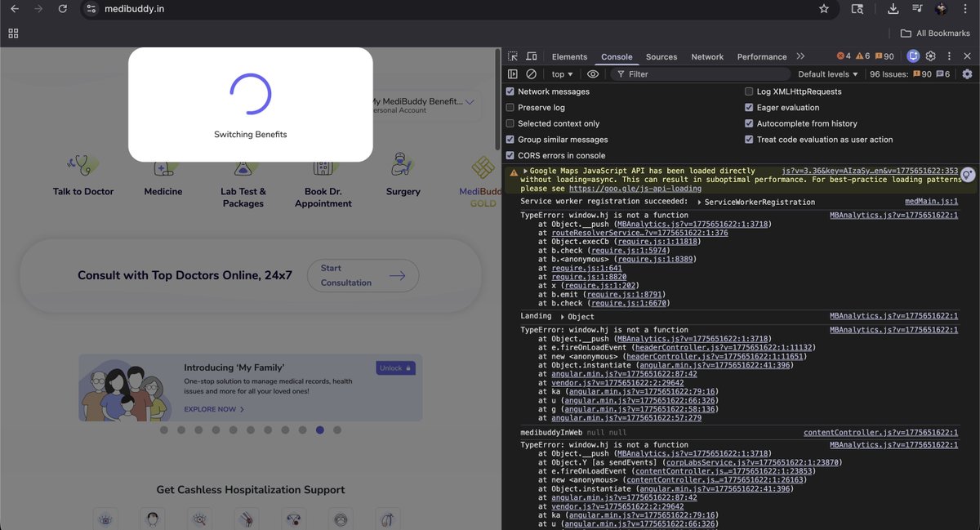Toggle the Eager evaluation checkbox

[749, 107]
